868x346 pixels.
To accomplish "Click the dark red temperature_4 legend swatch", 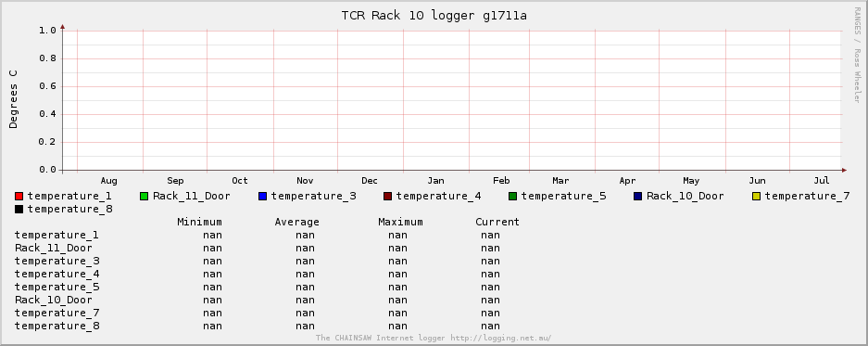I will click(387, 196).
